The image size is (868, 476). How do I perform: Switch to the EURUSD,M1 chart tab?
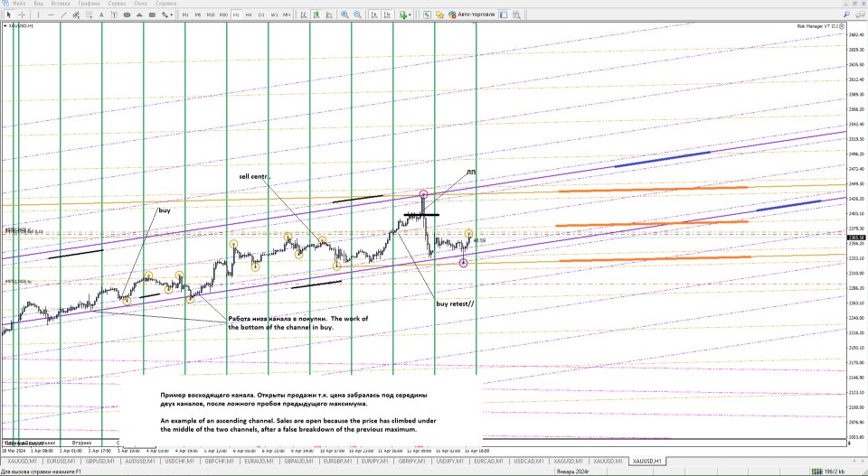coord(61,461)
